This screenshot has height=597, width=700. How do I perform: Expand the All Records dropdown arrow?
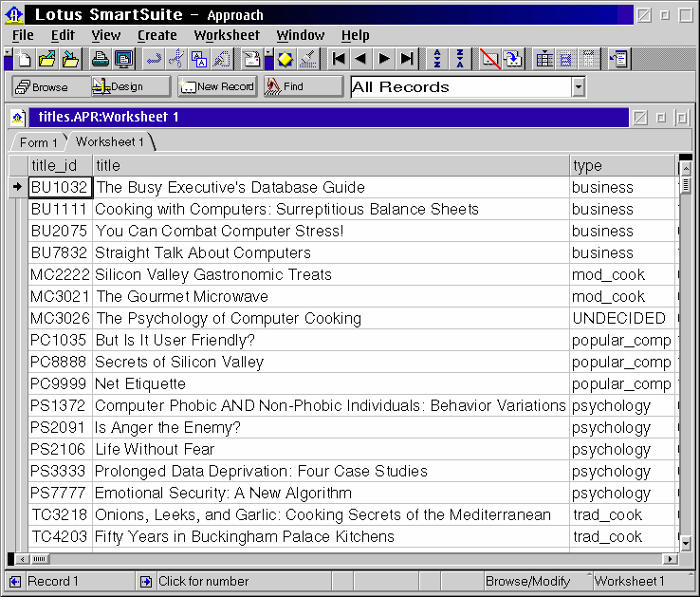[x=579, y=87]
